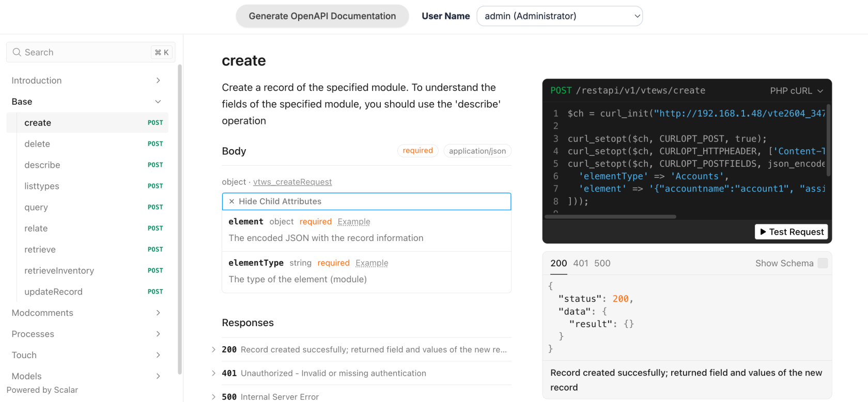Screen dimensions: 868x402
Task: Expand the 200 response row
Action: [362, 349]
